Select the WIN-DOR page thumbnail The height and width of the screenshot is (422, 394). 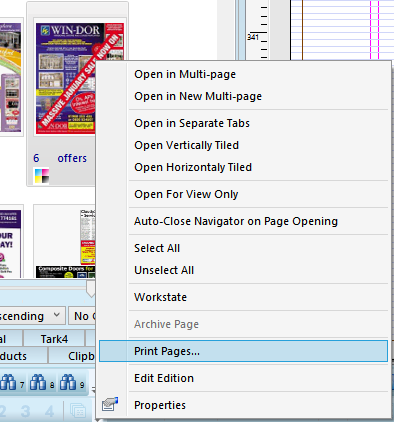click(79, 78)
